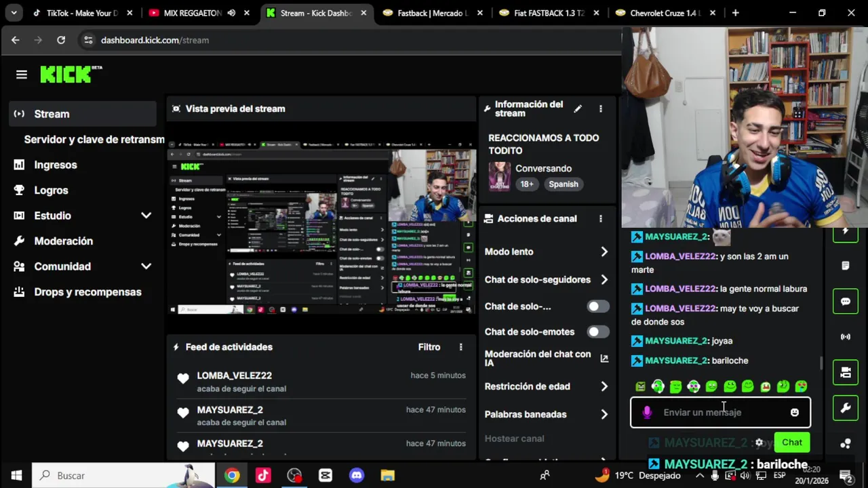Click the Windows taskbar Buscar search box
Viewport: 868px width, 488px height.
[123, 476]
